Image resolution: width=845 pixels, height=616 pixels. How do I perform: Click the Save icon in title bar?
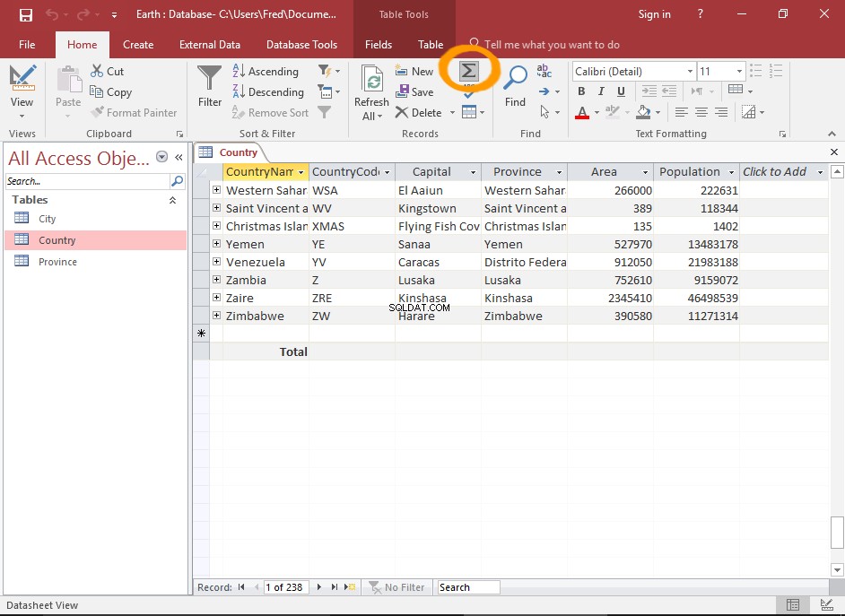25,14
